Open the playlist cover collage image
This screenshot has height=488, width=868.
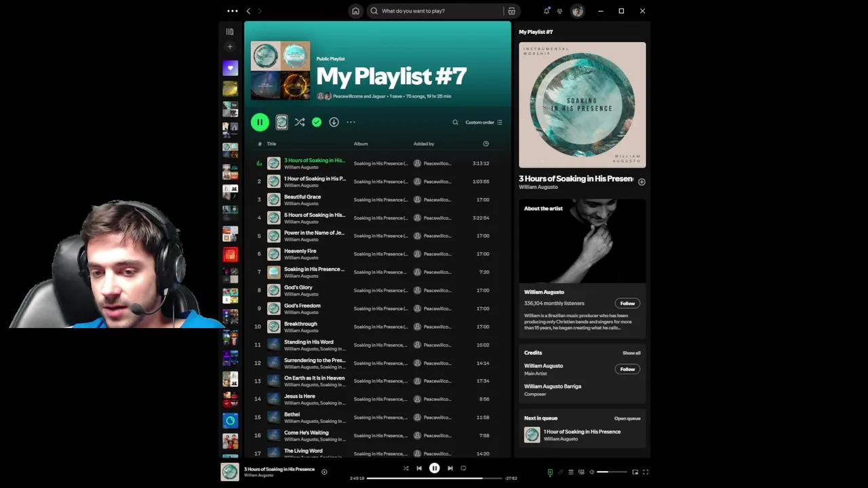tap(280, 70)
